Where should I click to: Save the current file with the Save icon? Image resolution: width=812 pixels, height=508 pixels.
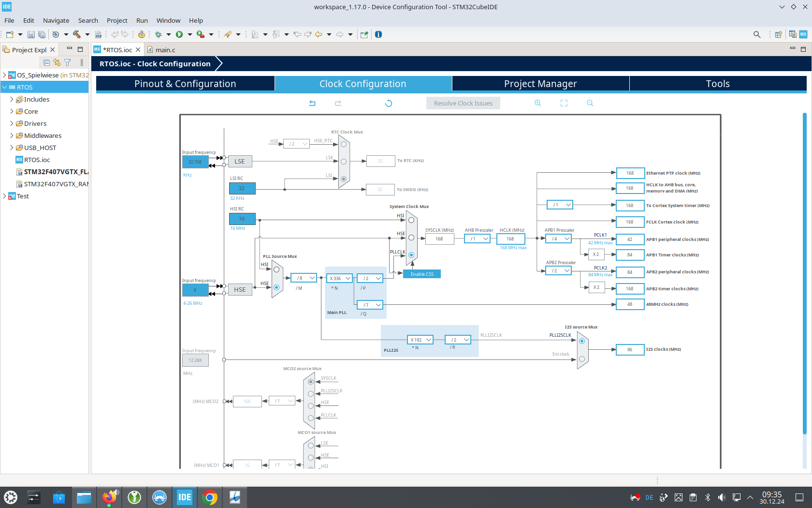coord(31,34)
